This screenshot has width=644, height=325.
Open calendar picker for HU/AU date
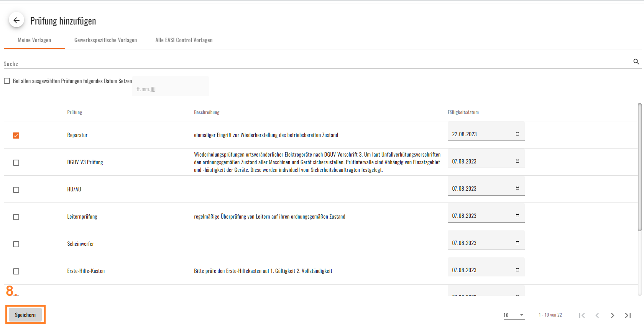(517, 188)
